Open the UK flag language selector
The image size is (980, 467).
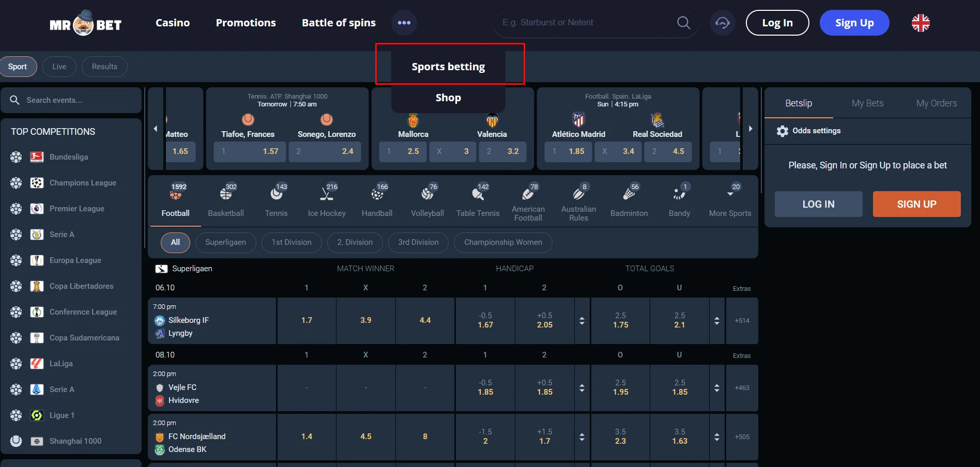click(921, 23)
